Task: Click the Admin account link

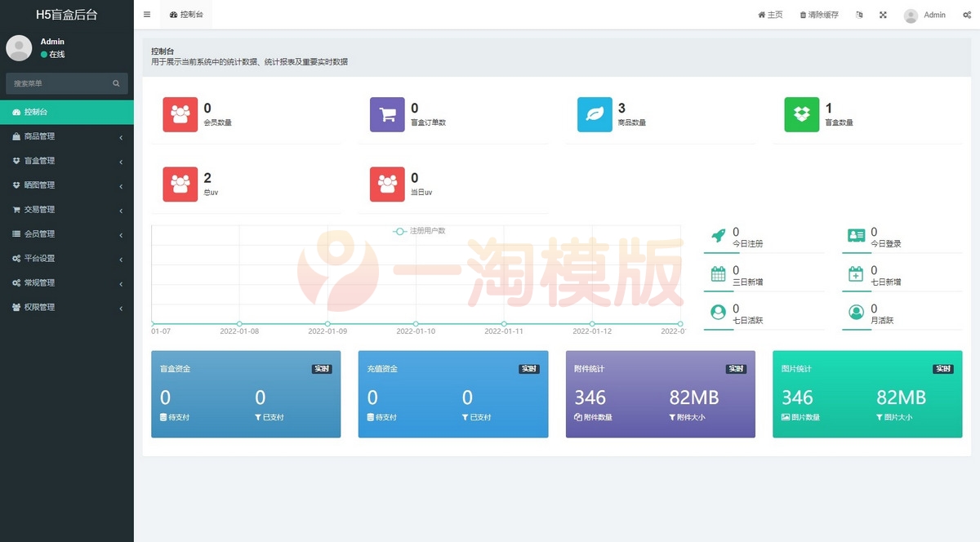Action: point(925,15)
